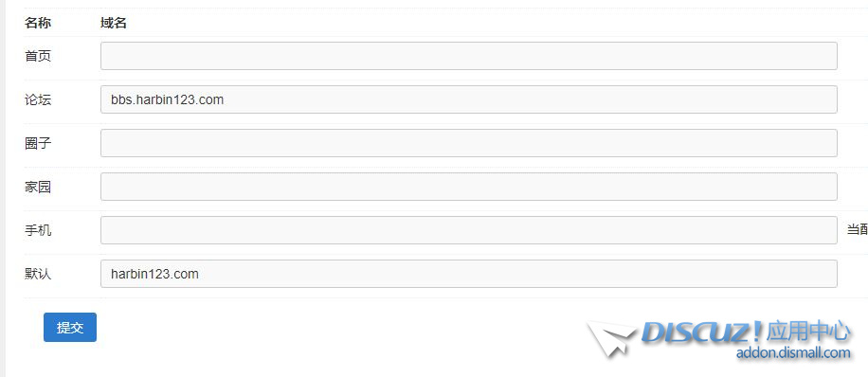Focus the 首页 domain input field
This screenshot has height=377, width=868.
point(468,56)
